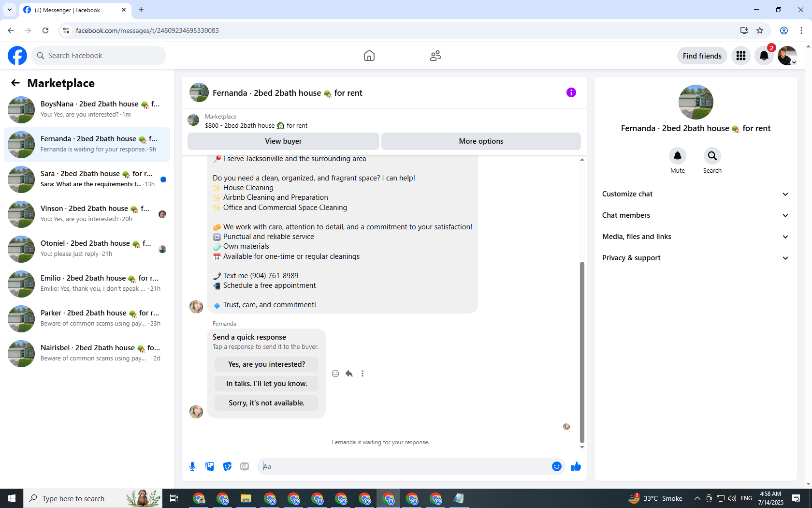This screenshot has width=812, height=508.
Task: Go to the Home feed icon
Action: [369, 56]
